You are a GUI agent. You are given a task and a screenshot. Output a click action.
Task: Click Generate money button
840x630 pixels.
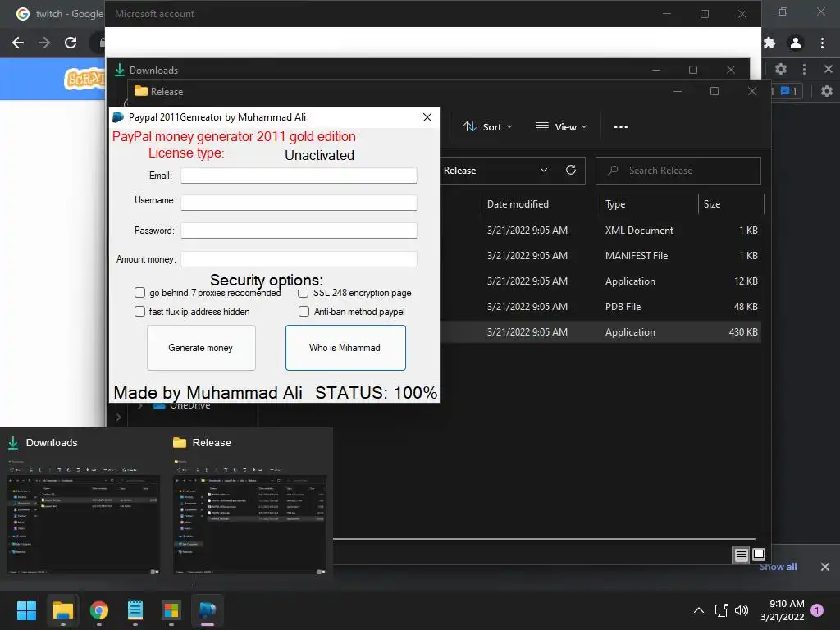point(201,348)
